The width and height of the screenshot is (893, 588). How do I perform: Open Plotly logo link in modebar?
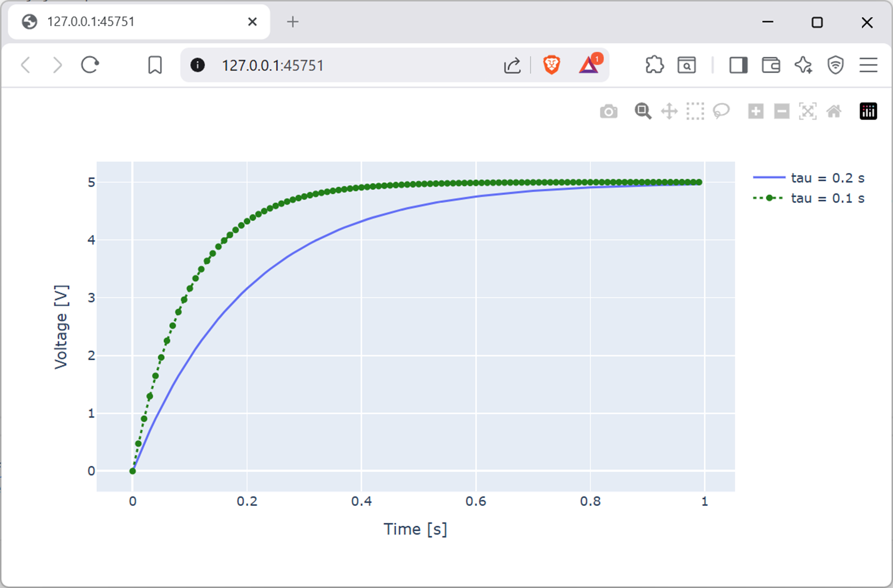pyautogui.click(x=868, y=111)
